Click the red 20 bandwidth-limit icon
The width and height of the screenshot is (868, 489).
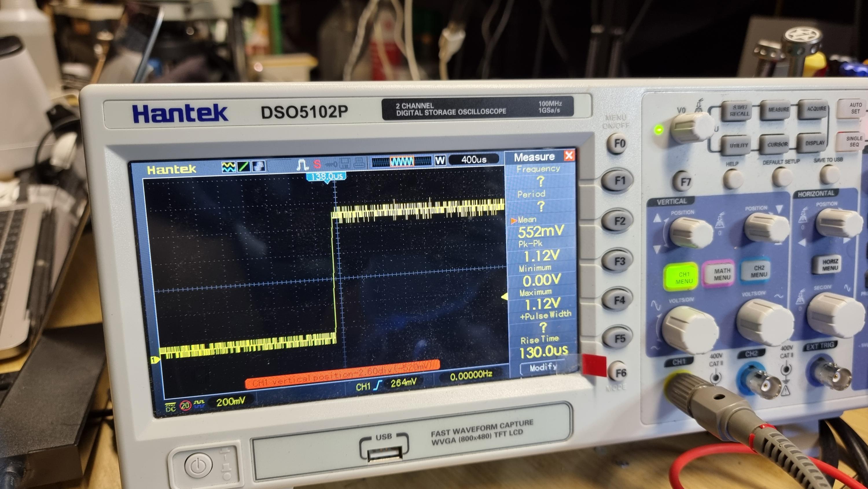[x=185, y=405]
